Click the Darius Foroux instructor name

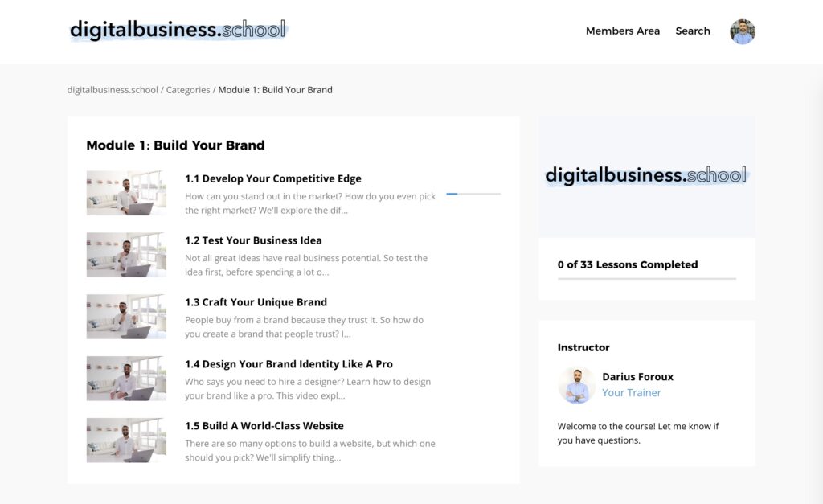(637, 377)
